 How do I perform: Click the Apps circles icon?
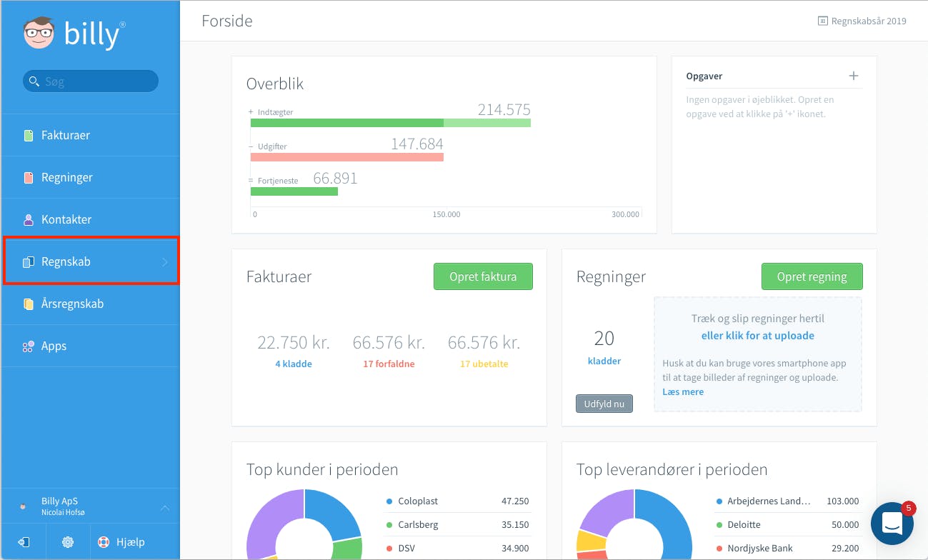29,346
